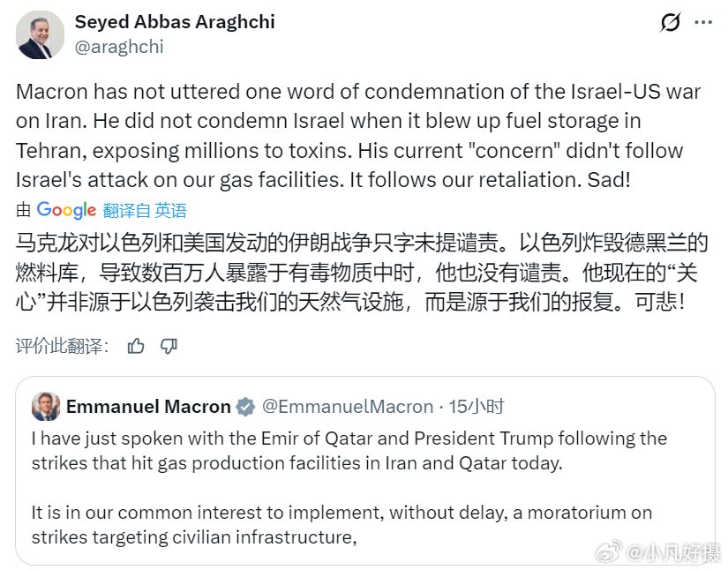The height and width of the screenshot is (570, 728).
Task: Open the Seyed Abbas Araghchi display name
Action: 175,22
